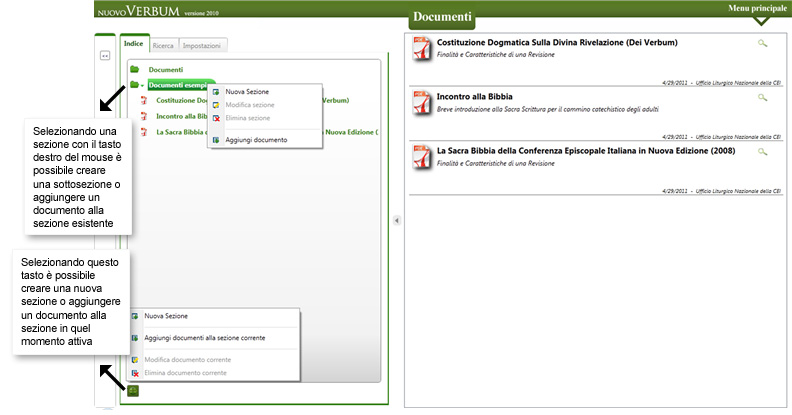The width and height of the screenshot is (792, 415).
Task: Click PDF icon of Costituzione Dogmatica document
Action: click(423, 48)
